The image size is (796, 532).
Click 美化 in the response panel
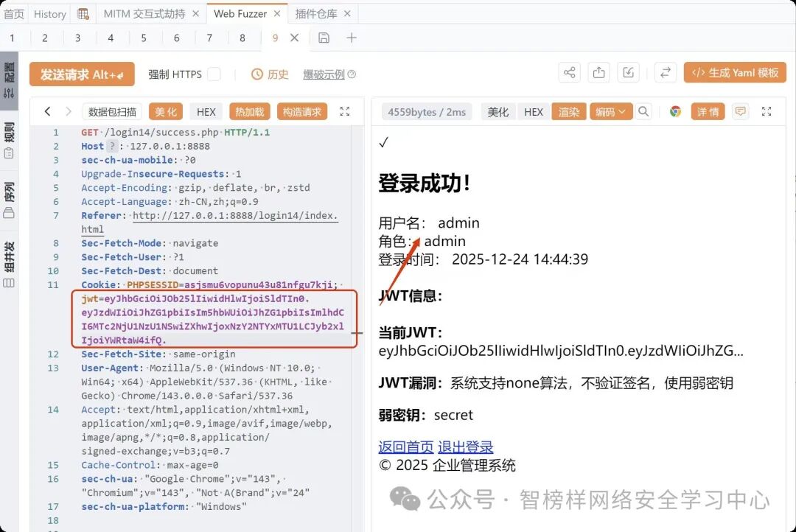[x=497, y=111]
